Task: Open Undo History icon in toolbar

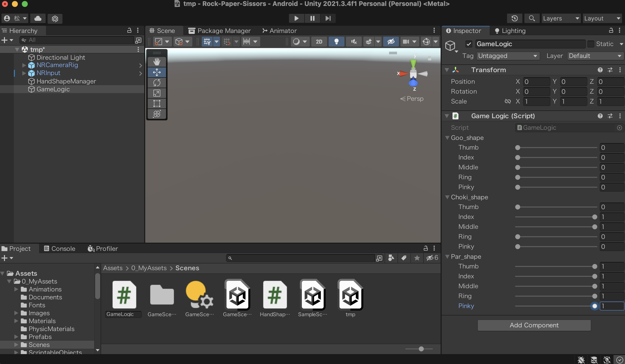Action: point(515,18)
